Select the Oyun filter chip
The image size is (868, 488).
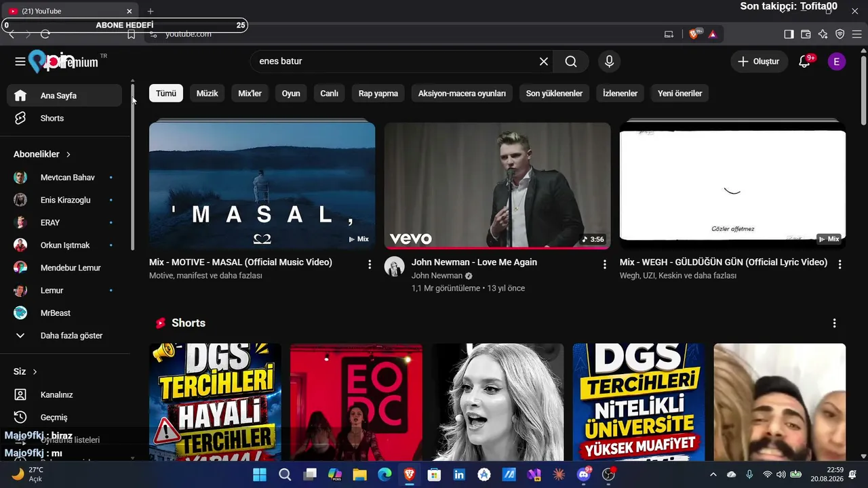291,94
